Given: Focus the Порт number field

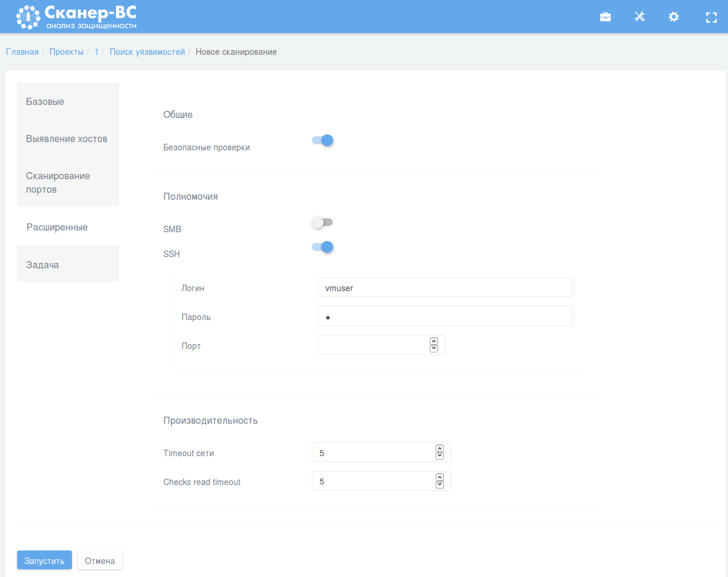Looking at the screenshot, I should [381, 345].
